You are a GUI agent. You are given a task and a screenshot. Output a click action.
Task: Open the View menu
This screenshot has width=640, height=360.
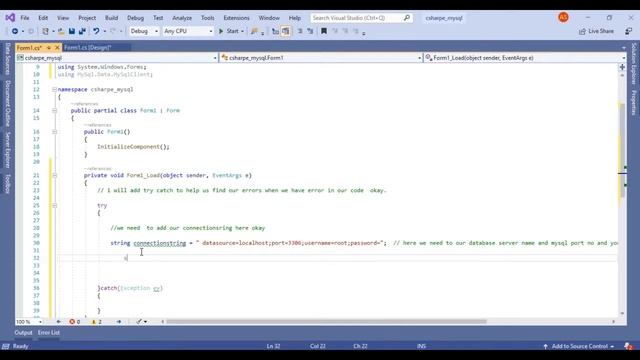[x=63, y=18]
